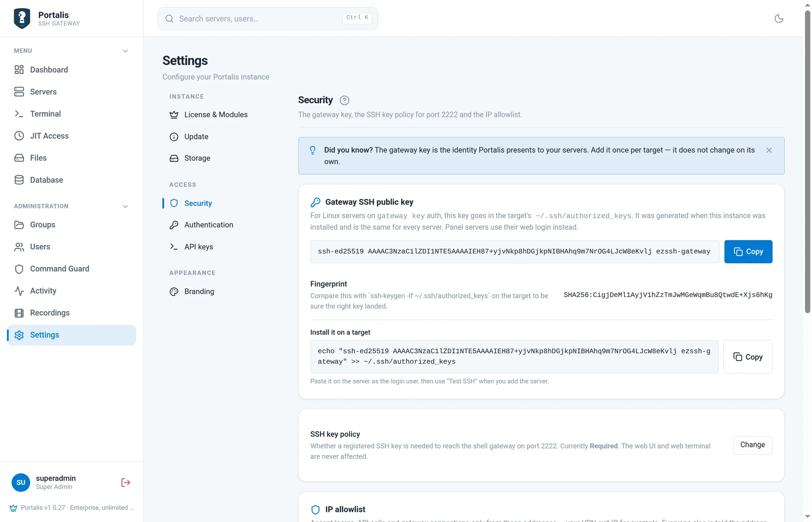
Task: Select the SSH public key text field
Action: pos(514,252)
